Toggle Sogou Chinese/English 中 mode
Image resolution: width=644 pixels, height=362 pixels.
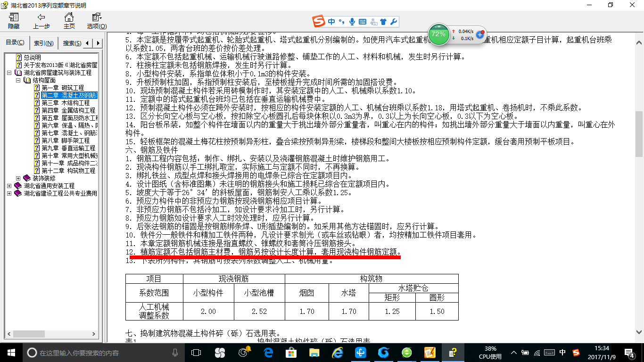[x=331, y=22]
